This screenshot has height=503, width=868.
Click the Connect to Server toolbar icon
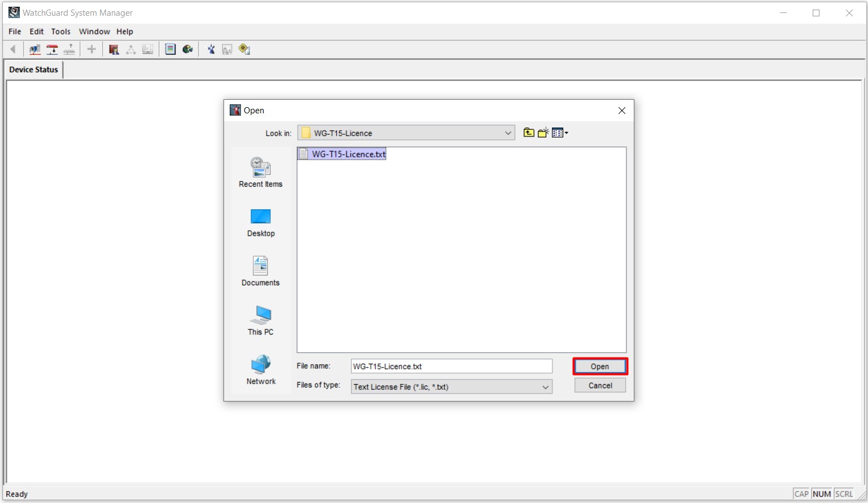(35, 49)
